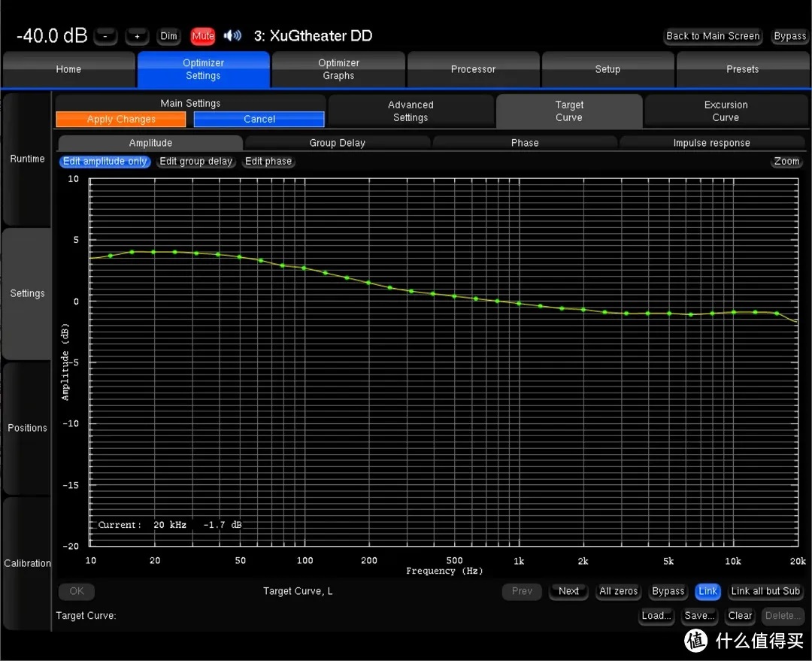
Task: Click the Current: 20 kHz readout
Action: 170,525
